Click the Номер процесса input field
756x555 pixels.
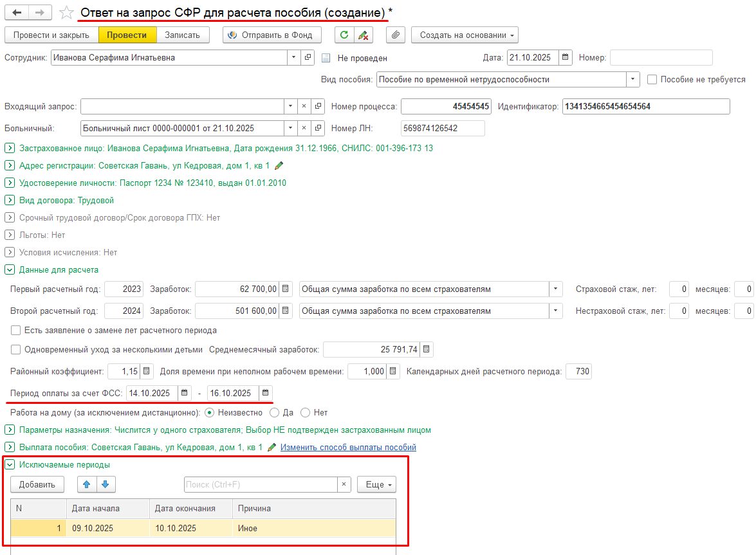coord(446,107)
